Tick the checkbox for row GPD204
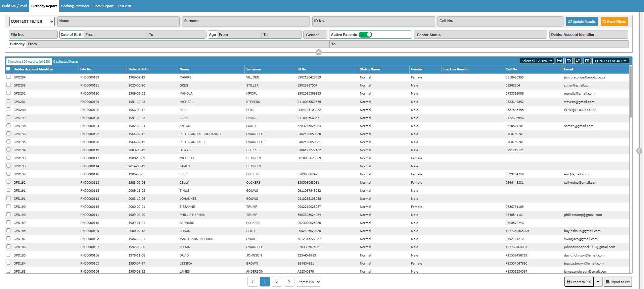Image resolution: width=644 pixels, height=289 pixels. [x=8, y=77]
